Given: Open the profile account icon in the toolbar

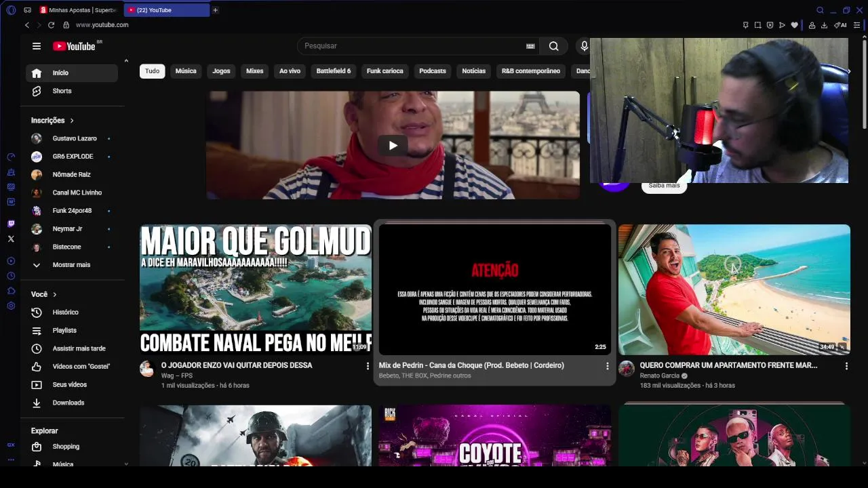Looking at the screenshot, I should [x=812, y=25].
